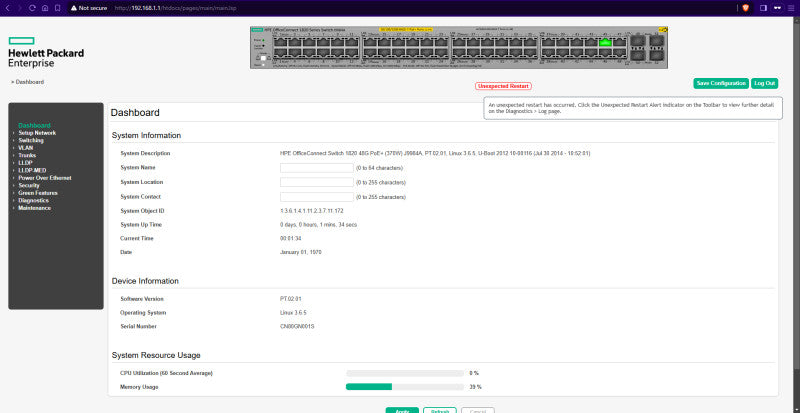800x413 pixels.
Task: Expand the Green Features arrow
Action: (x=14, y=193)
